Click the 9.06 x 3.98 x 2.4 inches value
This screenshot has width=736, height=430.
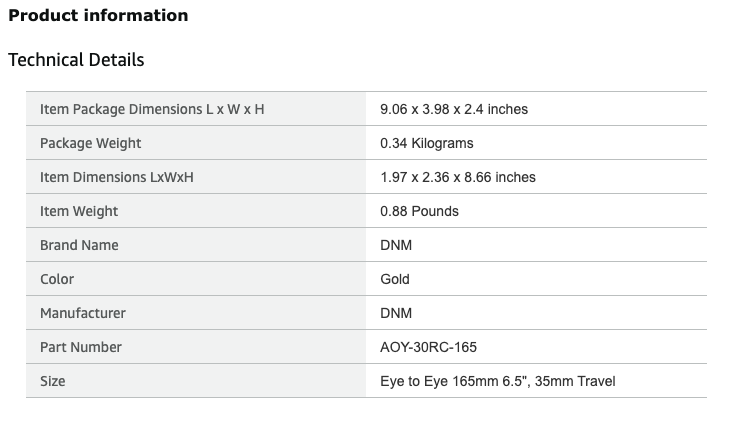pyautogui.click(x=454, y=109)
